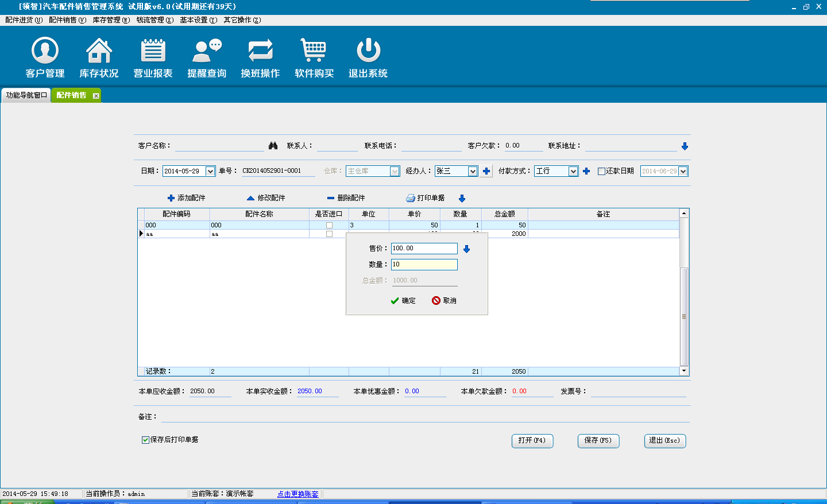Open the 库存状况 inventory status icon
Screen dimensions: 827x504
click(99, 51)
